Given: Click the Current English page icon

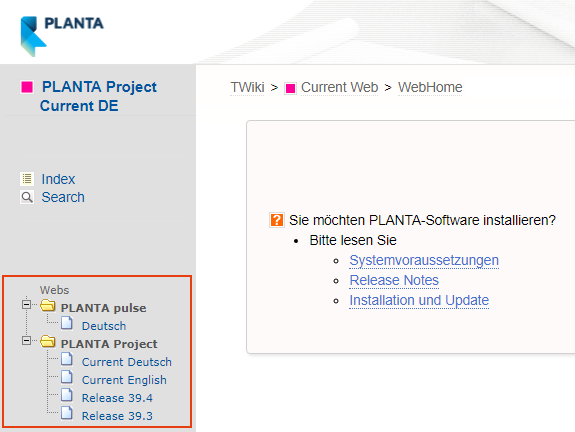Looking at the screenshot, I should click(67, 377).
